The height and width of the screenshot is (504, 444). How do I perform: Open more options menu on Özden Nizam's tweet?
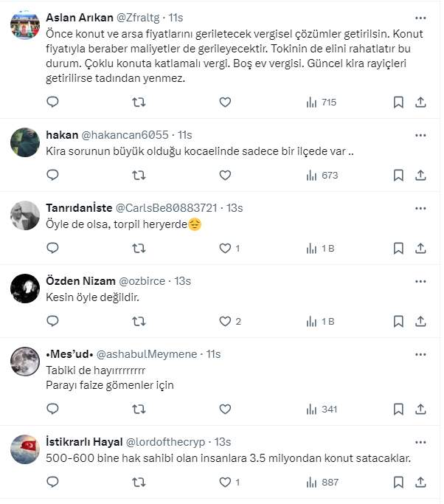420,281
